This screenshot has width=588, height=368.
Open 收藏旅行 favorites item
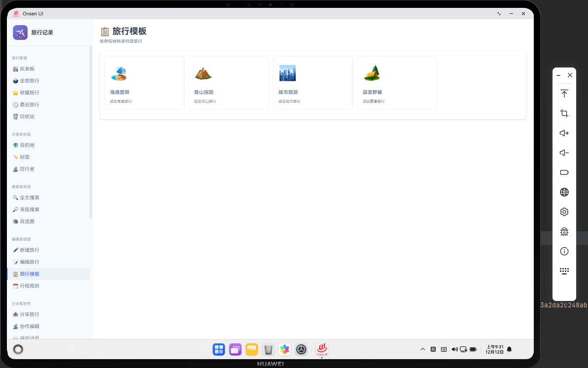[48, 93]
